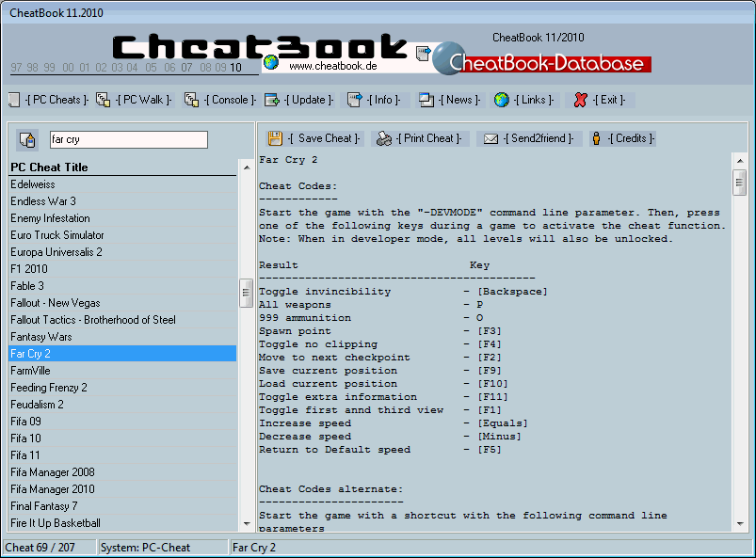Click the game list scrollbar thumb

pyautogui.click(x=246, y=293)
